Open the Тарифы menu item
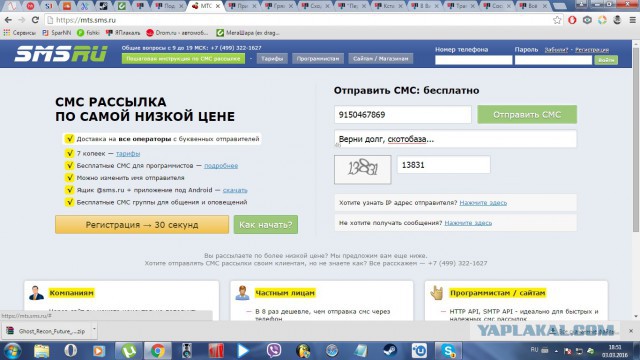The image size is (640, 360). [272, 59]
